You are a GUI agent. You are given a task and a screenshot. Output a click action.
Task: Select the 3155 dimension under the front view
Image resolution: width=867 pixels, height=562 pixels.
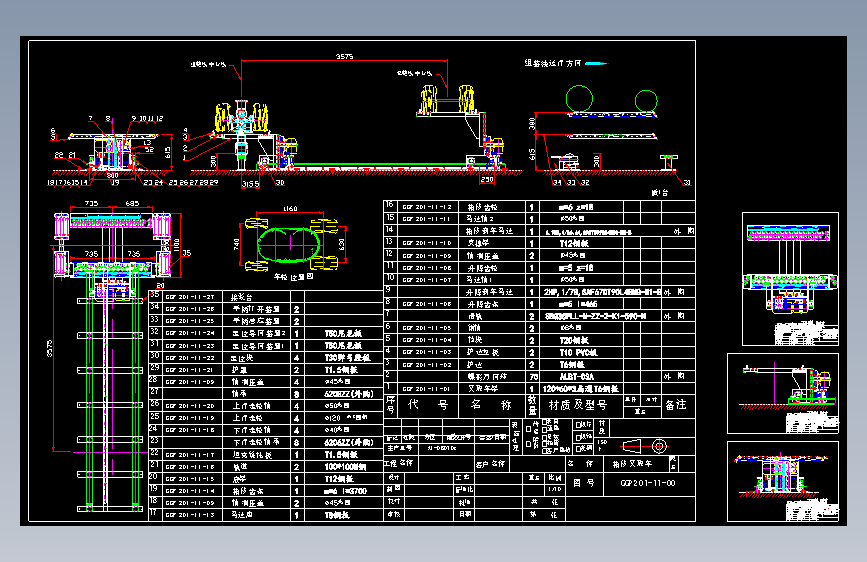coord(250,184)
